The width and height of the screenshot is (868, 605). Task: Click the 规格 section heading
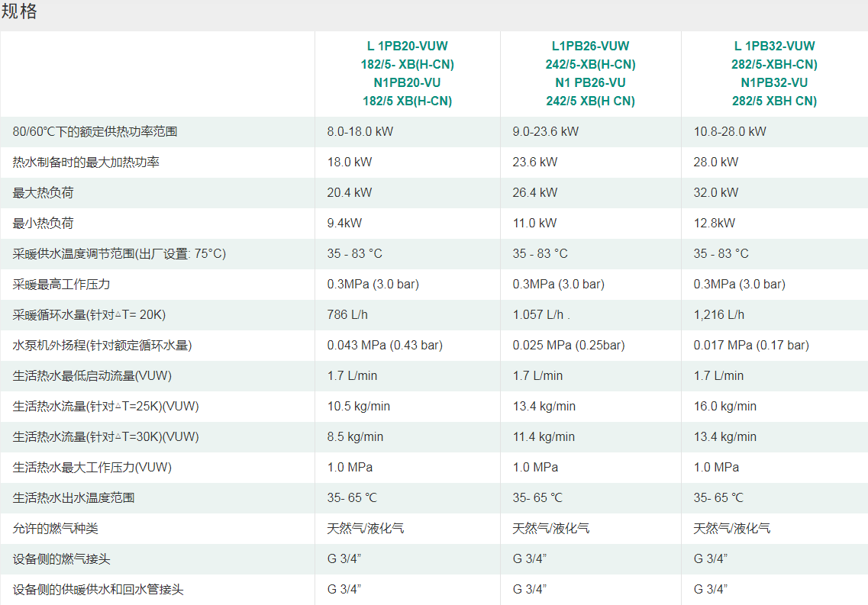click(x=19, y=12)
